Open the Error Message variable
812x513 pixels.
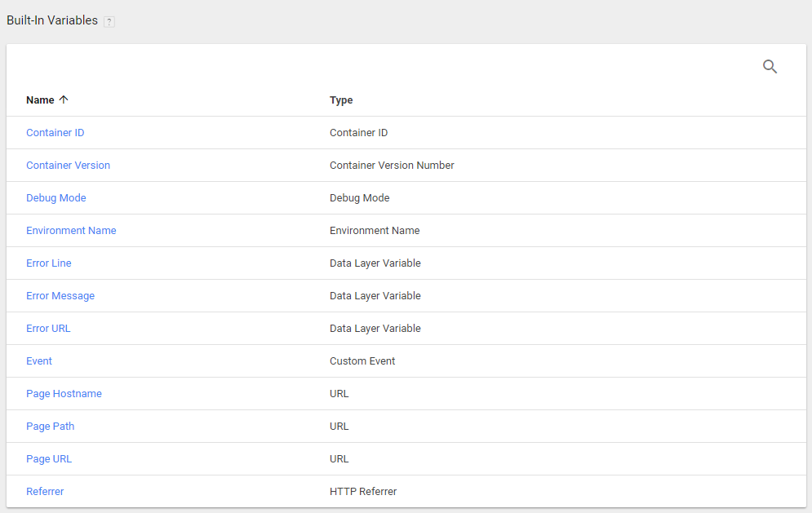click(x=60, y=296)
